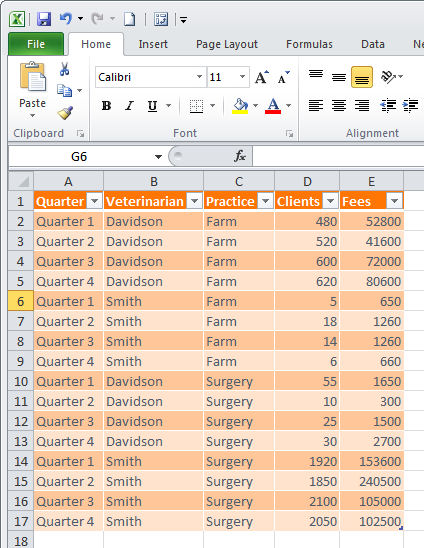Click in the Name Box showing G6
The height and width of the screenshot is (548, 424).
click(x=79, y=157)
